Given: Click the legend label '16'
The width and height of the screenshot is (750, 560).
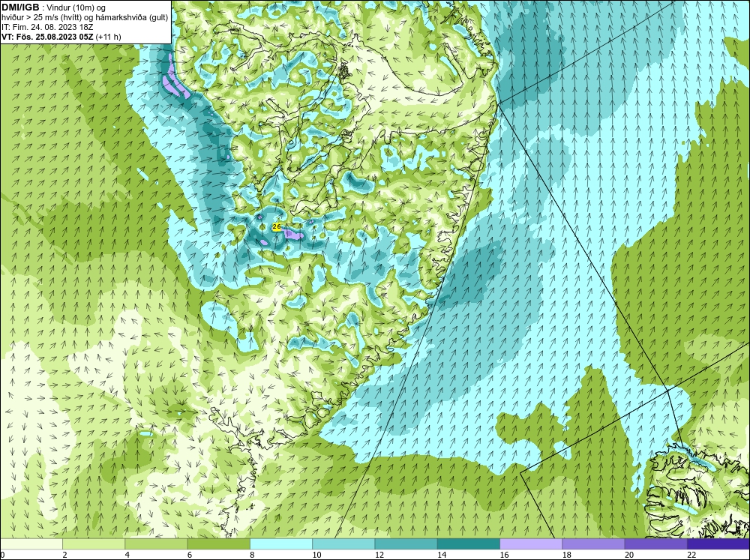Looking at the screenshot, I should 504,555.
